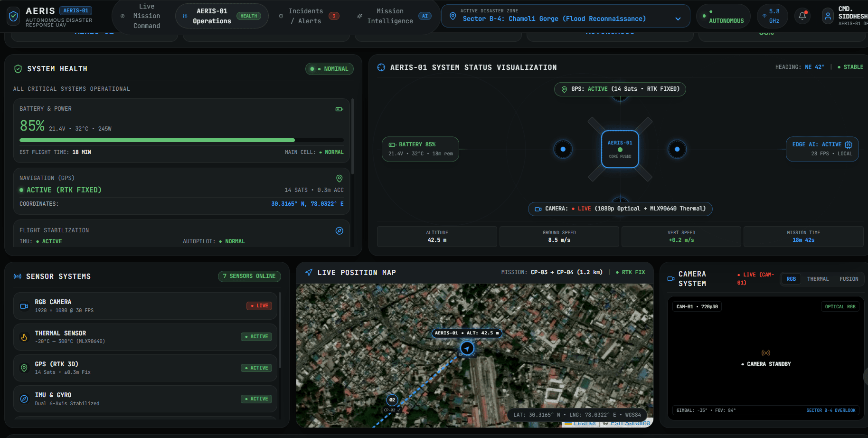The width and height of the screenshot is (868, 438).
Task: Open the notifications bell
Action: coord(802,16)
